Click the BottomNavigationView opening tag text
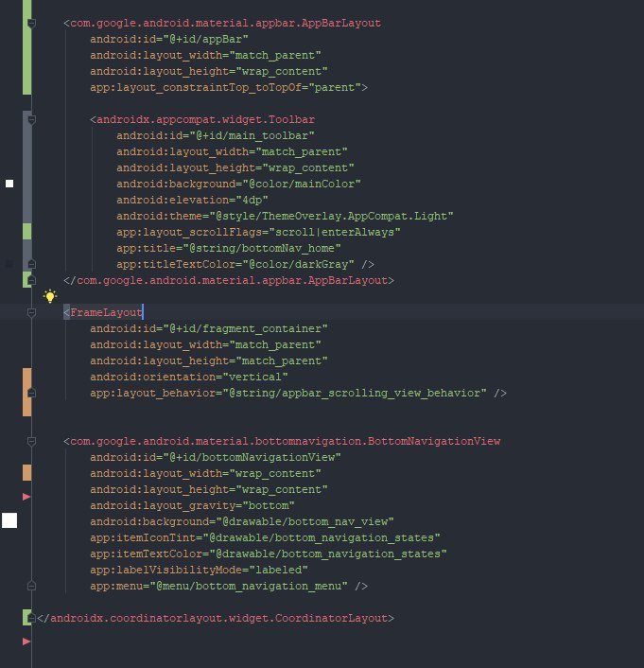Screen dimensions: 644x668 point(282,441)
